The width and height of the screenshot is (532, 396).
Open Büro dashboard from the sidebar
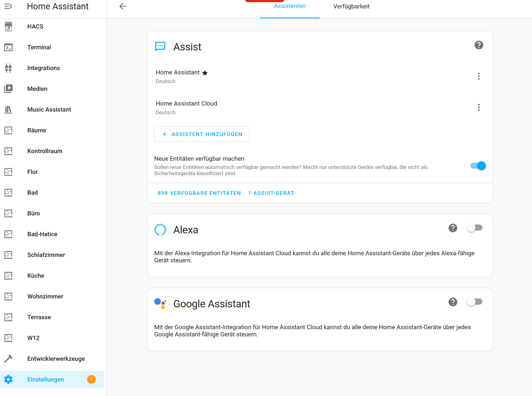click(x=52, y=214)
